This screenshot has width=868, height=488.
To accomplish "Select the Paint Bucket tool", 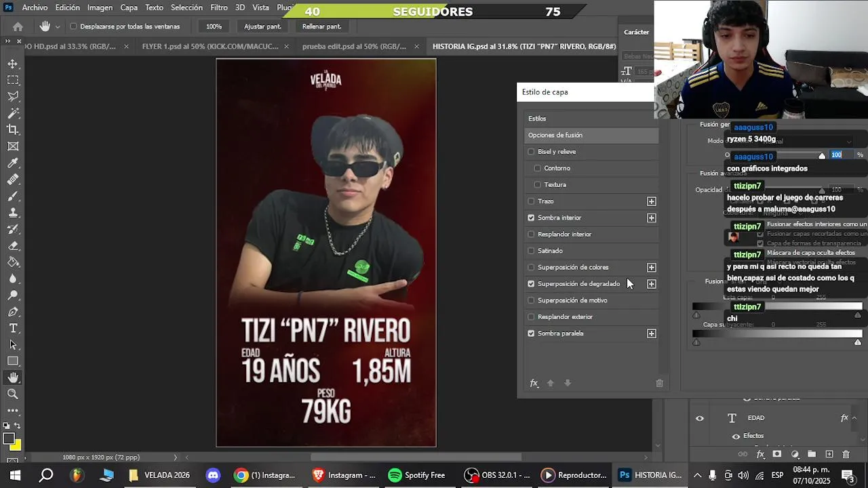I will [13, 262].
